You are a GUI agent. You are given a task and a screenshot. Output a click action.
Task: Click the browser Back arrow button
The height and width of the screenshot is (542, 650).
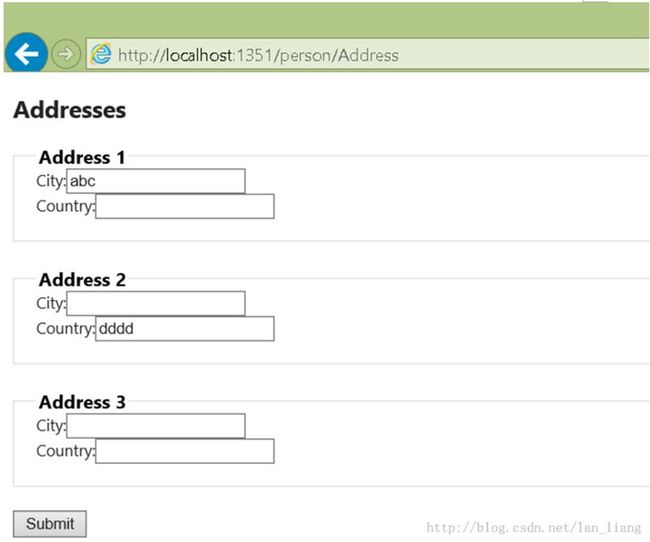coord(26,53)
